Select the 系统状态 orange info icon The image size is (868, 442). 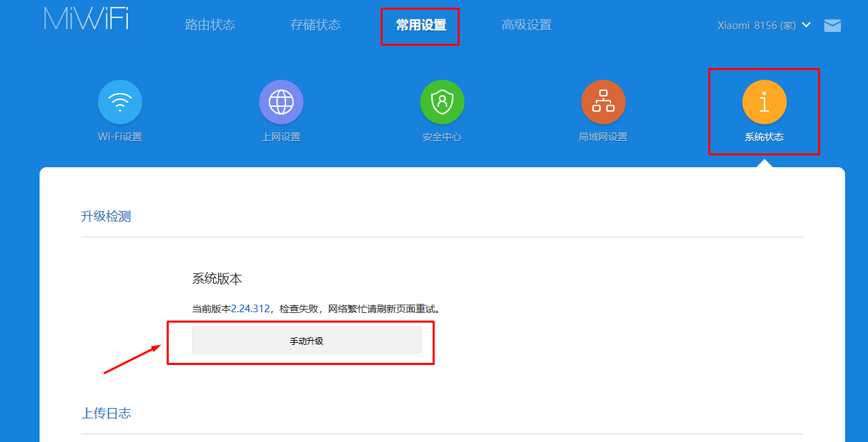click(764, 102)
